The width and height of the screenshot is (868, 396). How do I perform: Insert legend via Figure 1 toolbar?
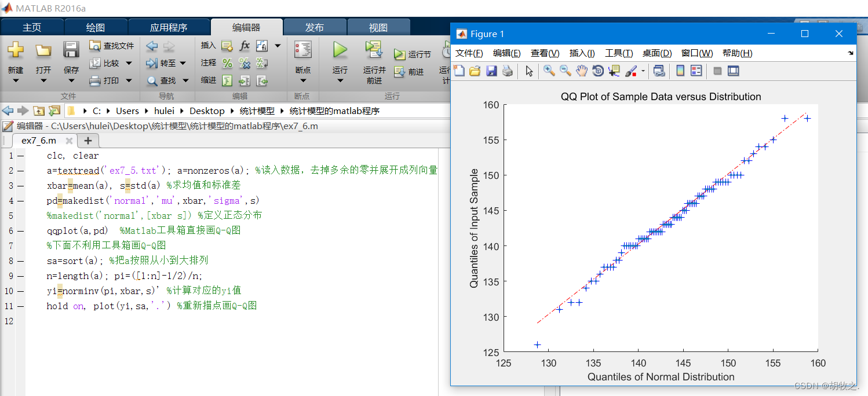[x=696, y=71]
